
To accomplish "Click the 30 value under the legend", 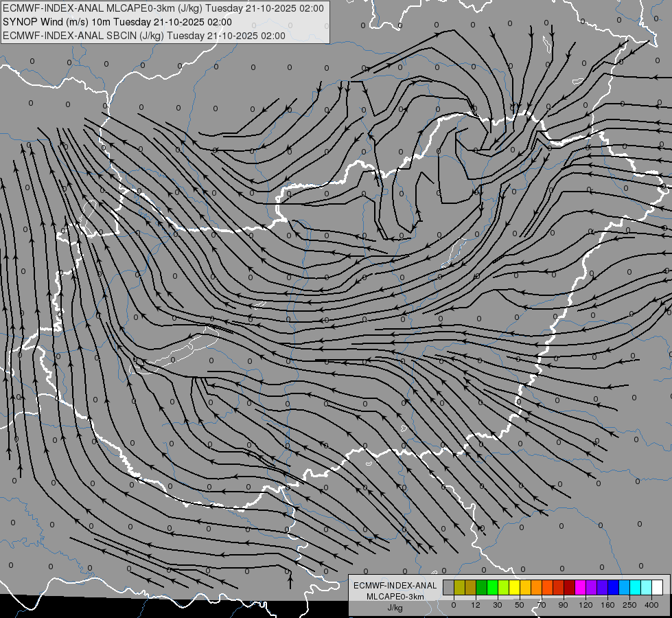I will [498, 605].
